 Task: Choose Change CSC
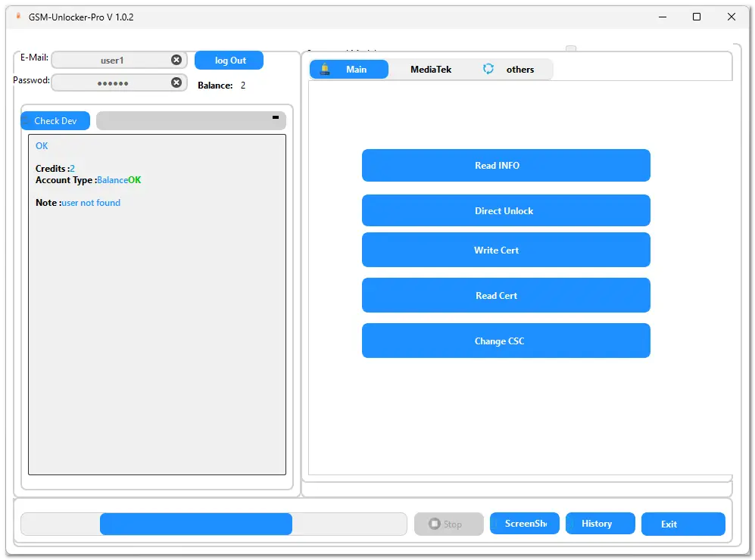point(505,341)
